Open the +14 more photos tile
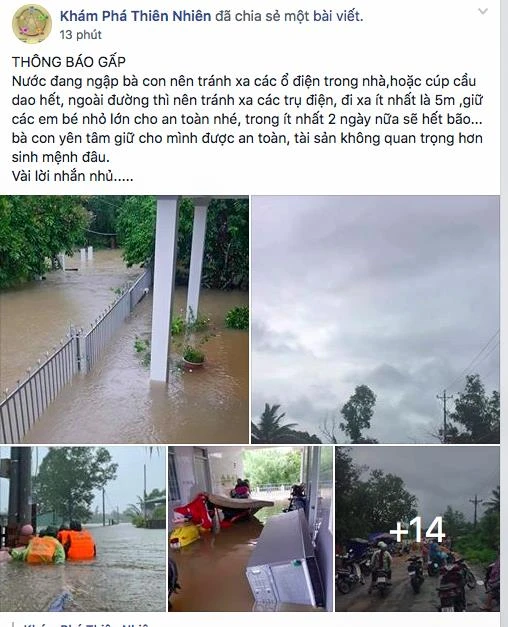This screenshot has height=627, width=508. click(417, 529)
